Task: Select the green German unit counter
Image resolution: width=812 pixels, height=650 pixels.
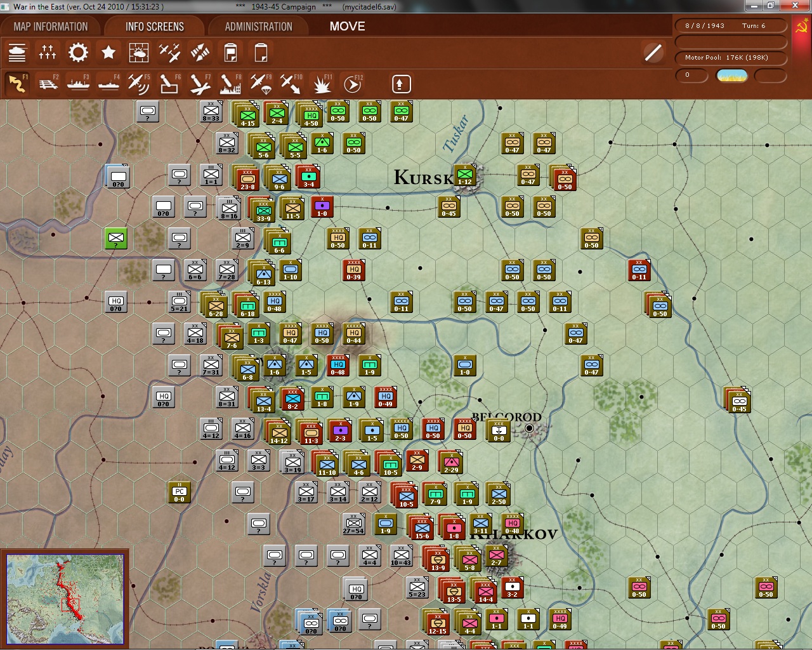Action: click(115, 238)
